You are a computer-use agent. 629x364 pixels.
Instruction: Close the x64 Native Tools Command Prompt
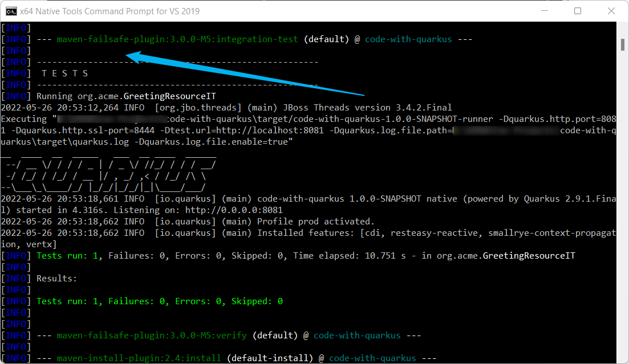pos(611,11)
